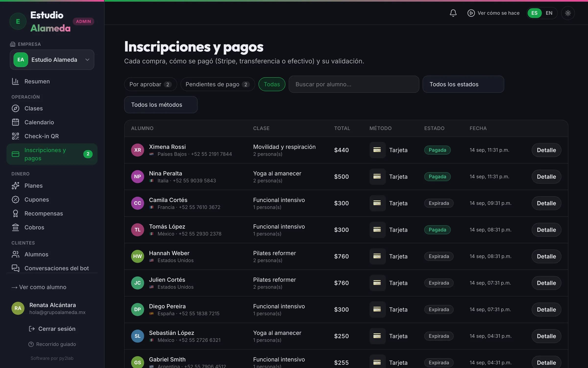Filter by Por aprobar

(x=150, y=84)
